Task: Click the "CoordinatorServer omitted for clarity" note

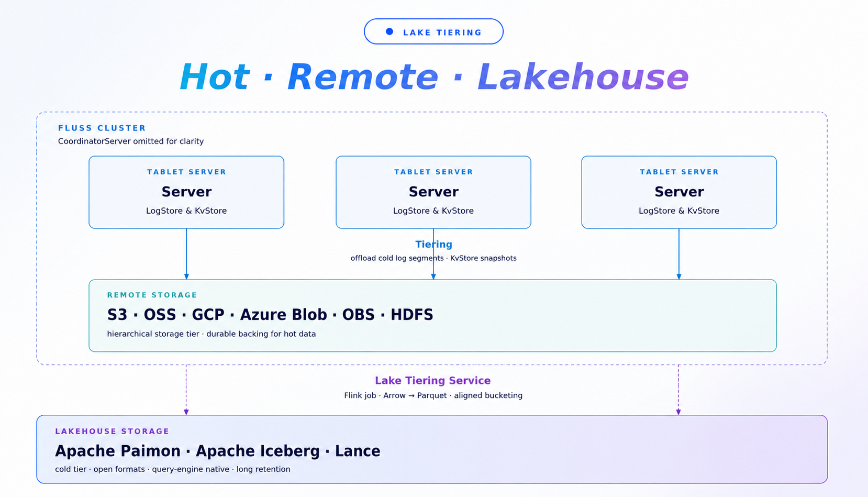Action: pos(131,141)
